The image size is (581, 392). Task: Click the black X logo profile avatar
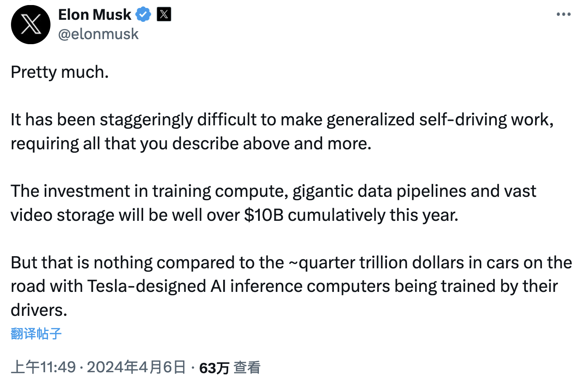pyautogui.click(x=31, y=24)
